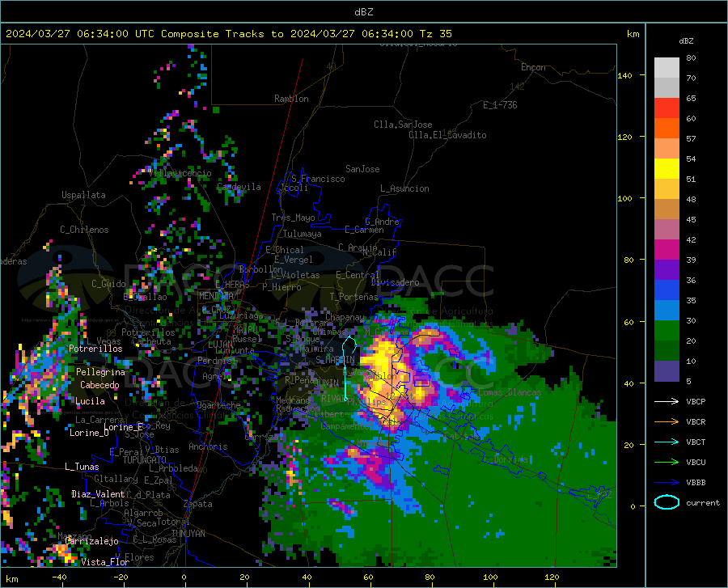Viewport: 728px width, 588px height.
Task: Click the 'VBCP' legend label
Action: (696, 401)
